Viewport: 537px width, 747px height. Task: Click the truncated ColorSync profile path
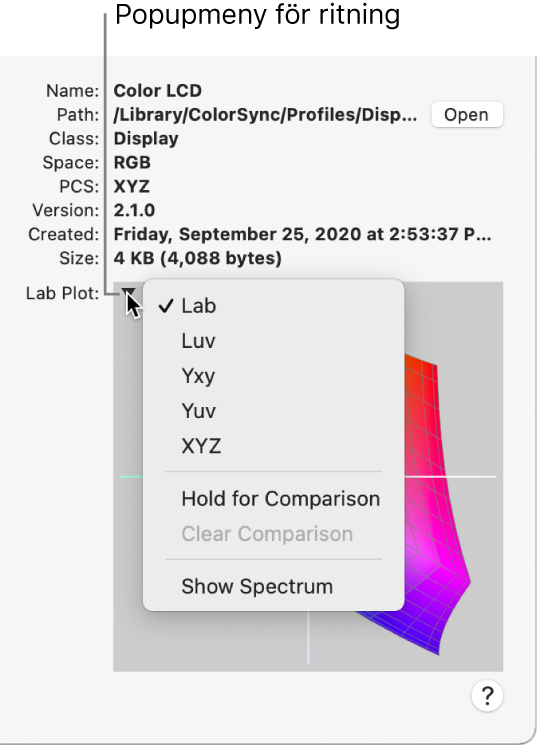click(265, 115)
